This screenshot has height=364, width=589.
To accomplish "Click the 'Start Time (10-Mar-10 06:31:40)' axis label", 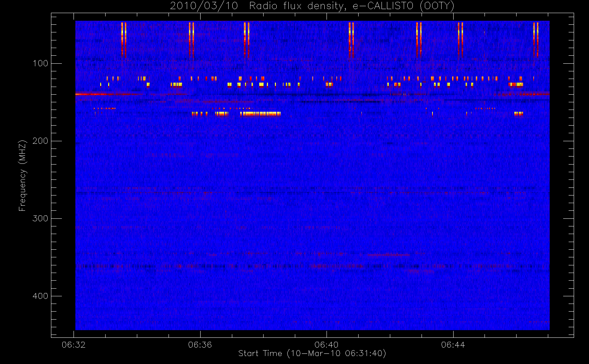I will tap(312, 353).
